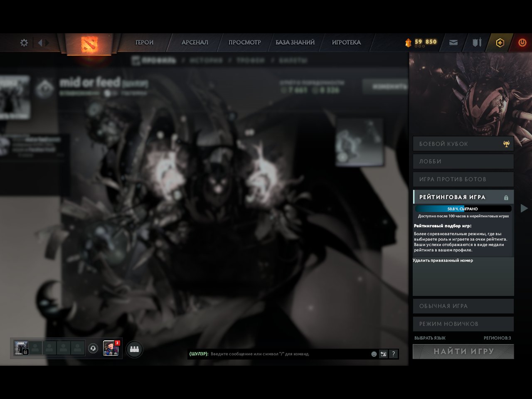Click the Dota 2 logo home button
The width and height of the screenshot is (532, 399).
pos(89,43)
